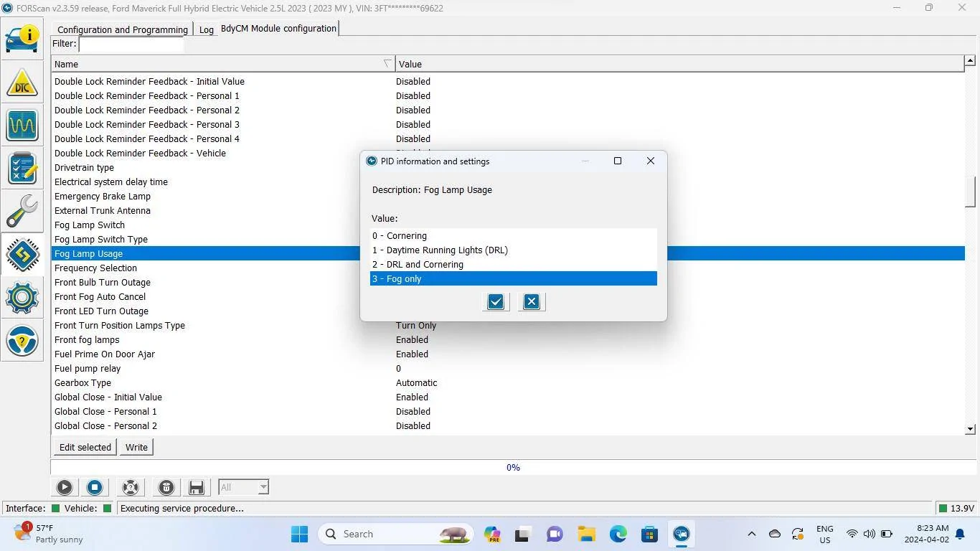The width and height of the screenshot is (980, 551).
Task: Select the 'Gearbox Type' row
Action: click(x=508, y=382)
